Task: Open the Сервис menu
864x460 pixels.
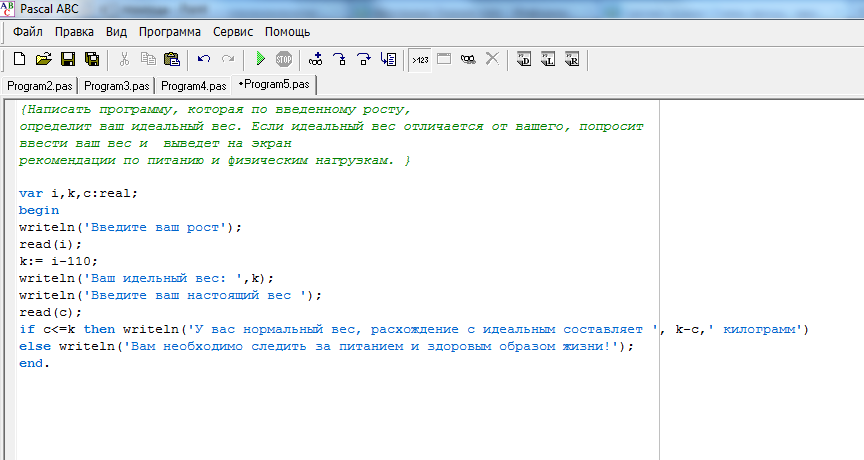Action: (x=233, y=32)
